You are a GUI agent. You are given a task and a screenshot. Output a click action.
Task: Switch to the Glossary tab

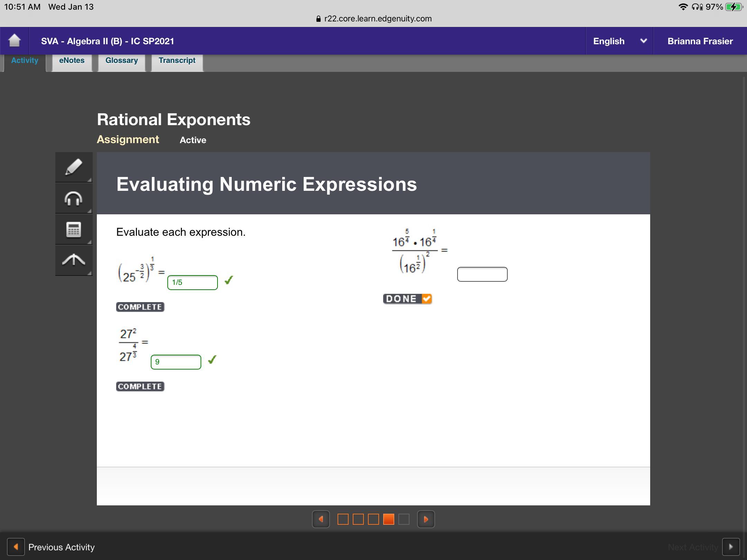[121, 60]
